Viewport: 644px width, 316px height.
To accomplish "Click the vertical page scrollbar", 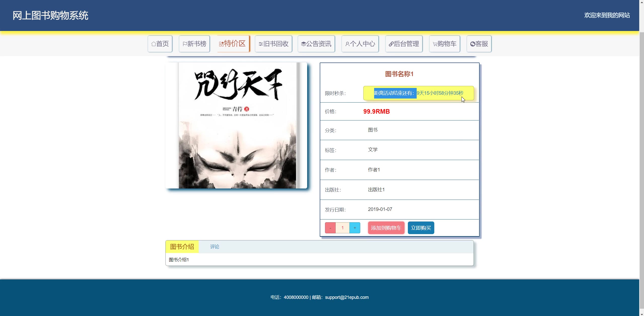I will click(x=641, y=170).
